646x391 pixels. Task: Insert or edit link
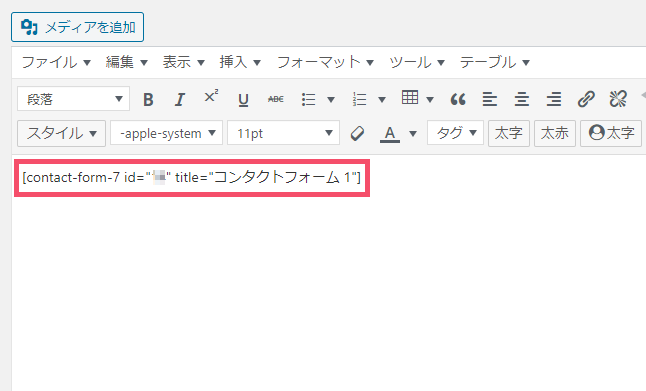[x=586, y=99]
